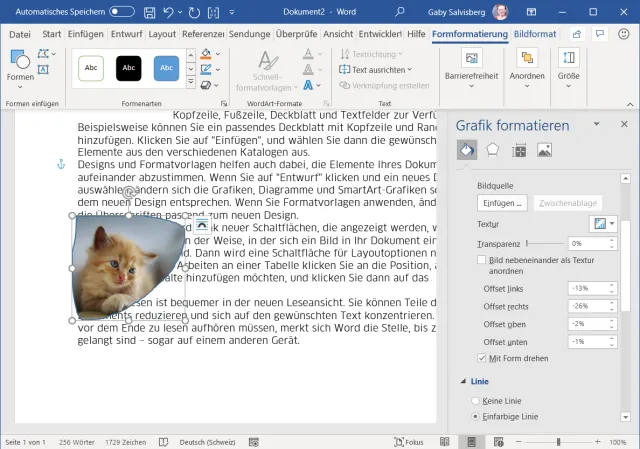Uncheck Mit Form drehen checkbox
640x449 pixels.
(x=483, y=357)
